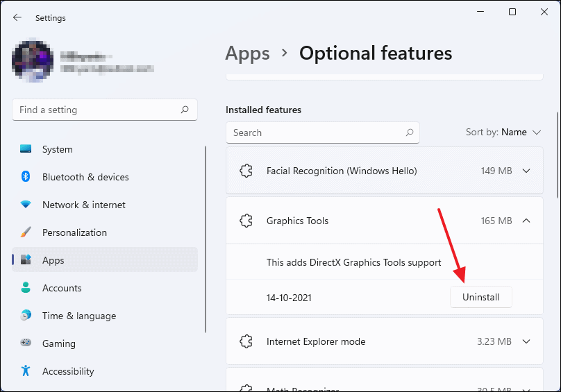Click the back arrow in Settings
This screenshot has width=561, height=392.
(x=17, y=17)
